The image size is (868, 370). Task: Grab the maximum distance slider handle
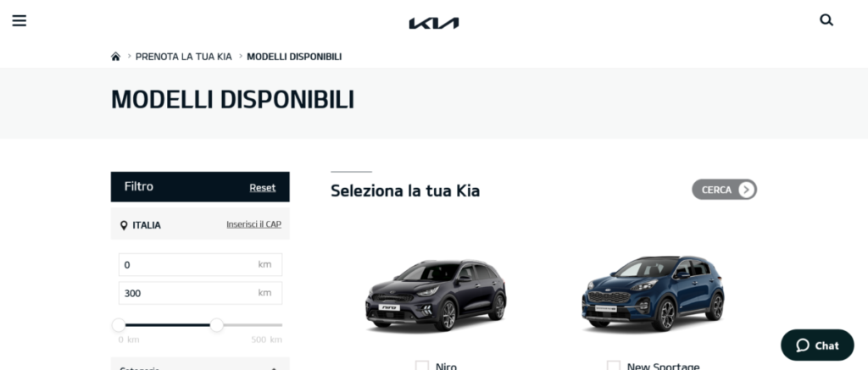point(217,325)
